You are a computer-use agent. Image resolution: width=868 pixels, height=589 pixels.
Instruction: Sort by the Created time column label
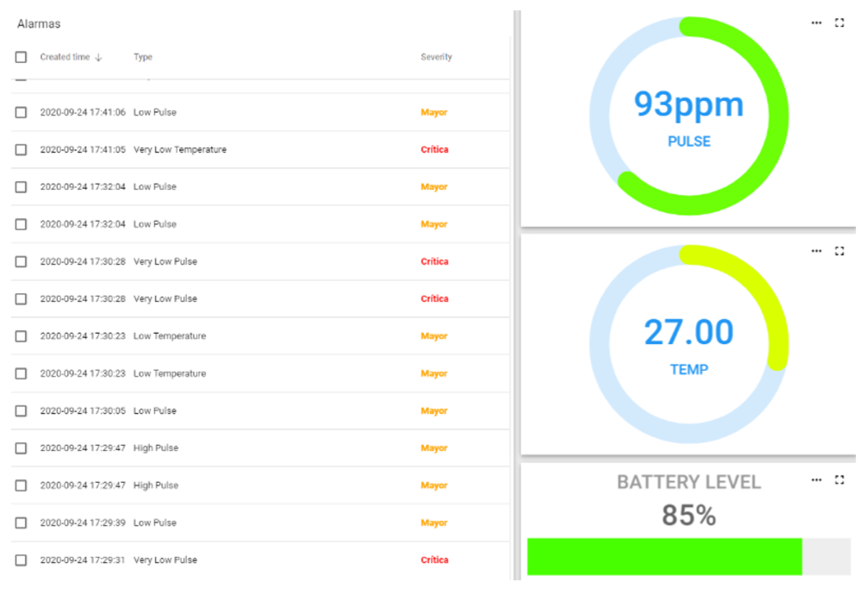tap(65, 57)
